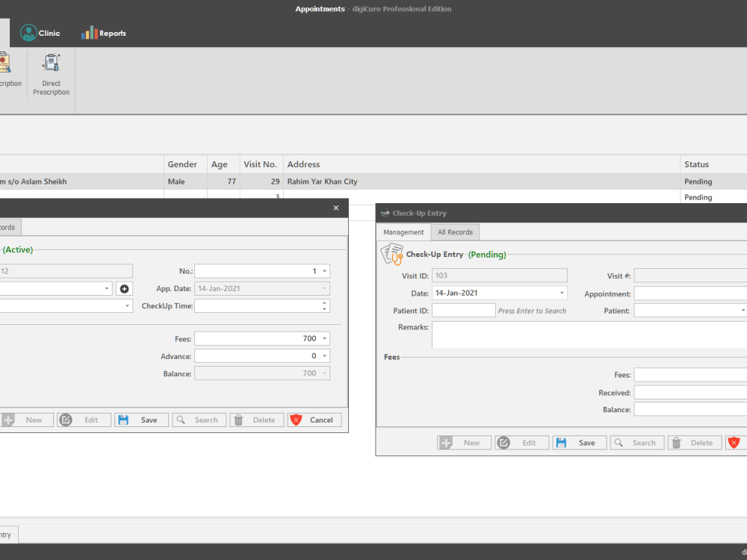Click the Address column header
Image resolution: width=747 pixels, height=560 pixels.
[x=482, y=164]
